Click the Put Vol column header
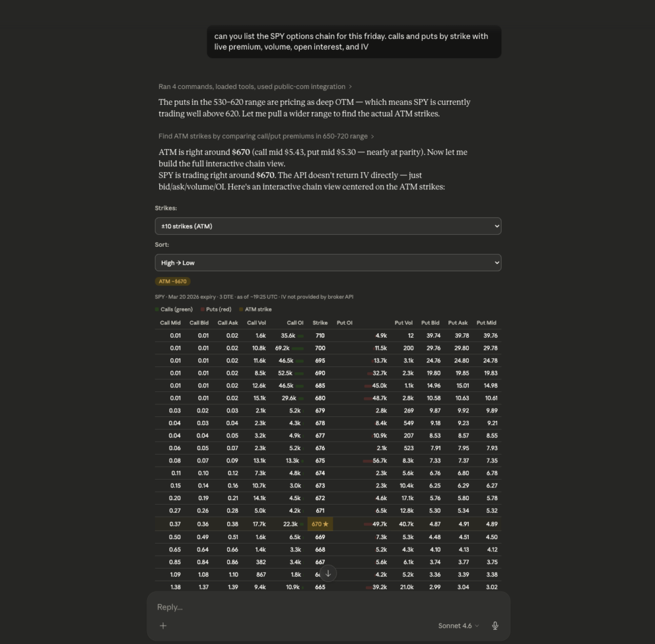The height and width of the screenshot is (644, 655). (x=404, y=323)
